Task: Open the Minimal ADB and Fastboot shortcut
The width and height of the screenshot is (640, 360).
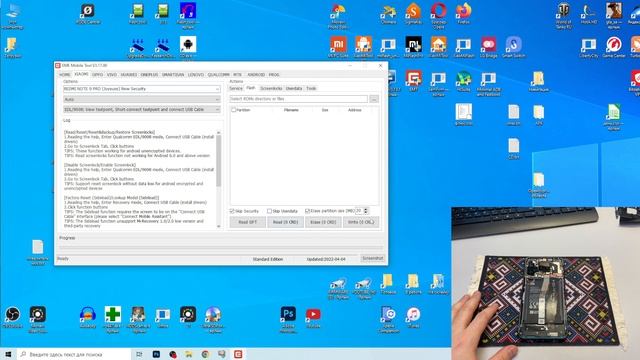Action: coord(489,83)
